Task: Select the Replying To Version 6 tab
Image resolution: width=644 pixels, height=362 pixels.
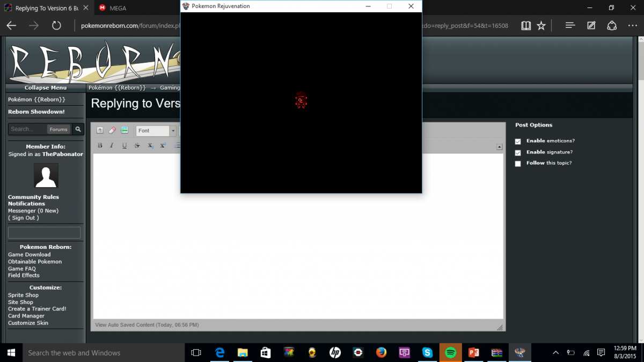Action: coord(47,8)
